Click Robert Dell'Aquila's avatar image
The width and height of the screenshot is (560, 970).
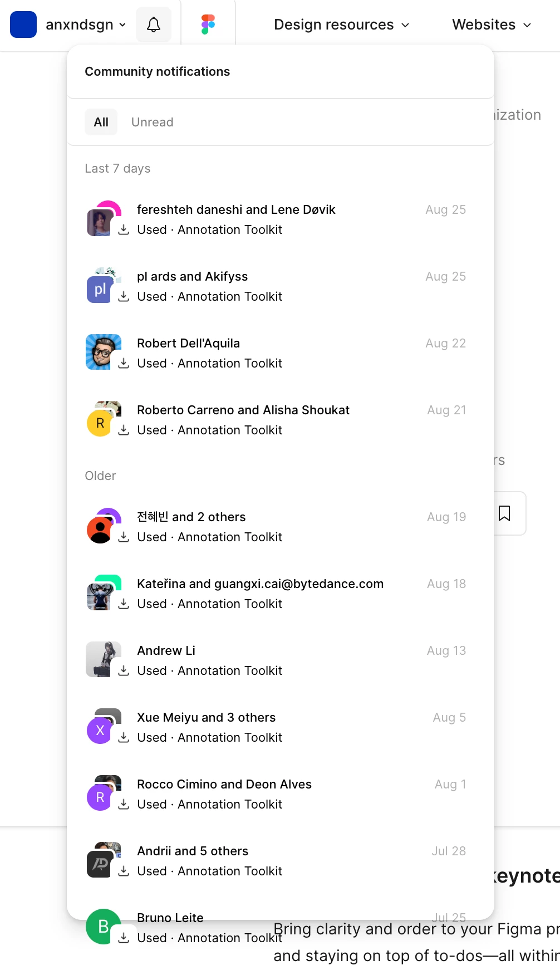pos(104,352)
